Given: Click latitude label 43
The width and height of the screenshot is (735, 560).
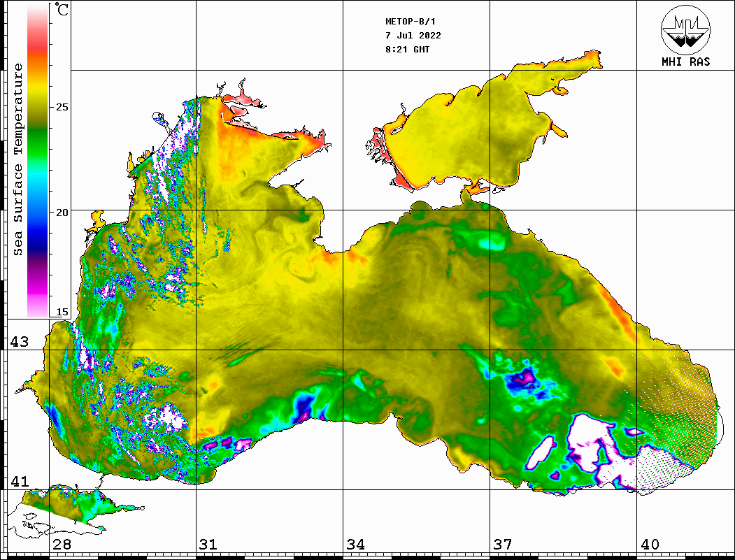Looking at the screenshot, I should point(20,342).
